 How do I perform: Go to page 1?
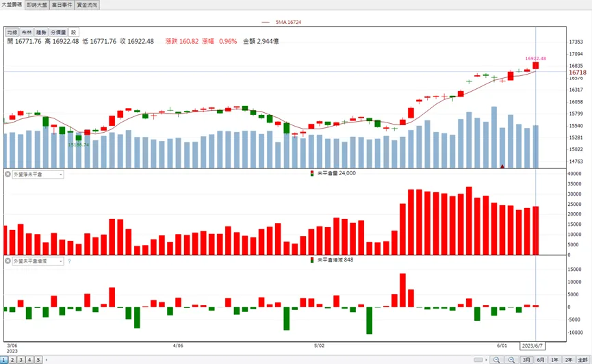click(4, 360)
